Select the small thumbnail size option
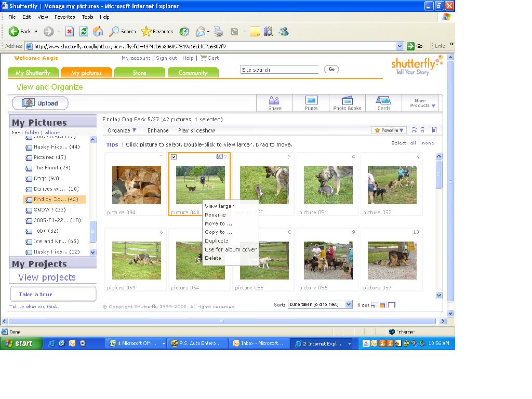The width and height of the screenshot is (532, 399). pyautogui.click(x=374, y=305)
